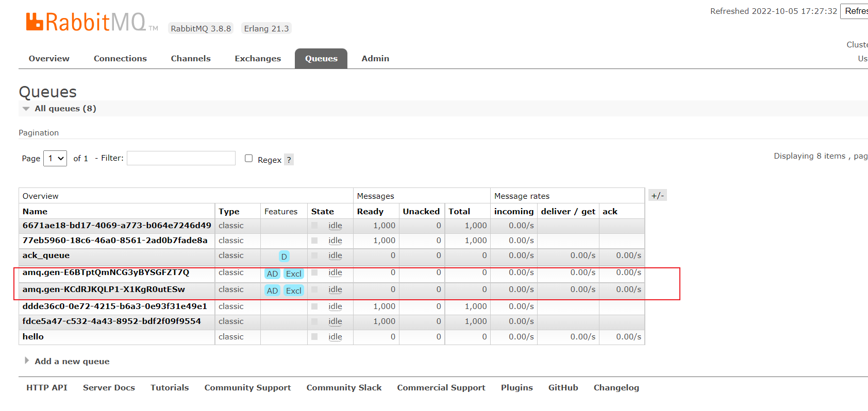Viewport: 868px width, 411px height.
Task: Click idle state of ack_queue row
Action: click(335, 255)
